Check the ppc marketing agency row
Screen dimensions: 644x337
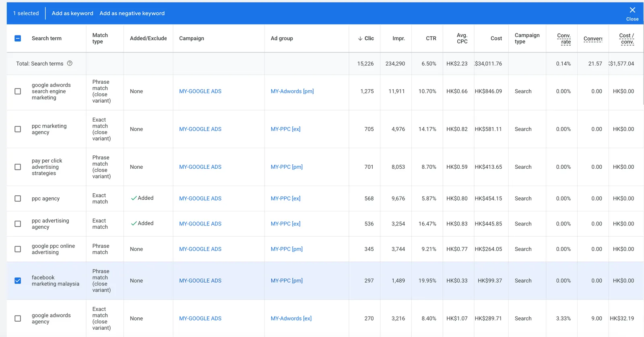click(x=18, y=129)
